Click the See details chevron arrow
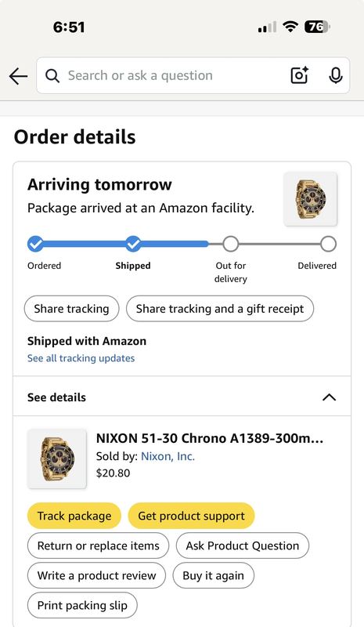The width and height of the screenshot is (364, 627). point(329,397)
